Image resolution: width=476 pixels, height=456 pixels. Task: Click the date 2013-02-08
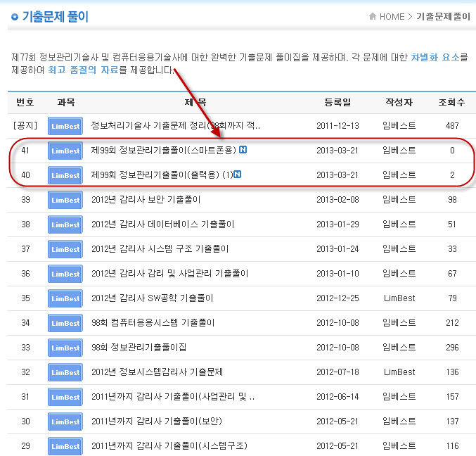[337, 200]
